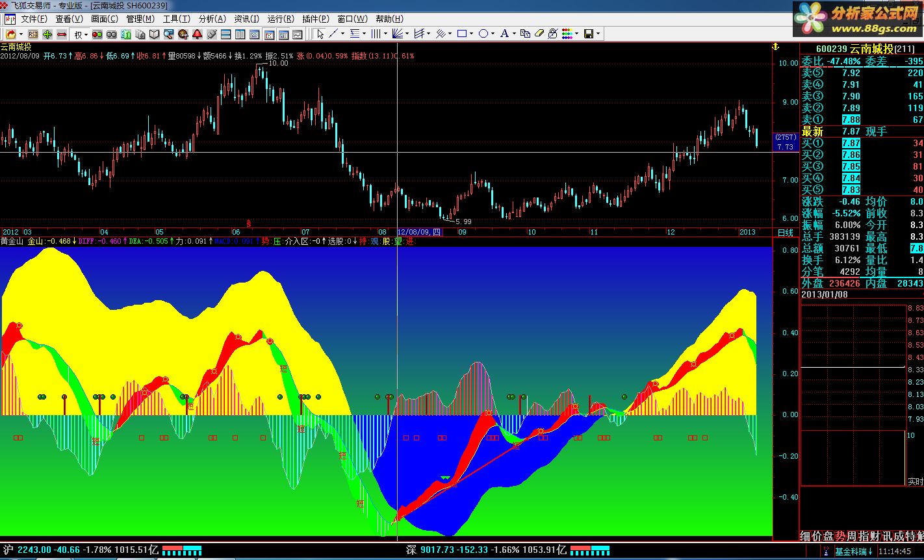Viewport: 924px width, 560px height.
Task: Click the red alarm bell icon
Action: tap(198, 34)
